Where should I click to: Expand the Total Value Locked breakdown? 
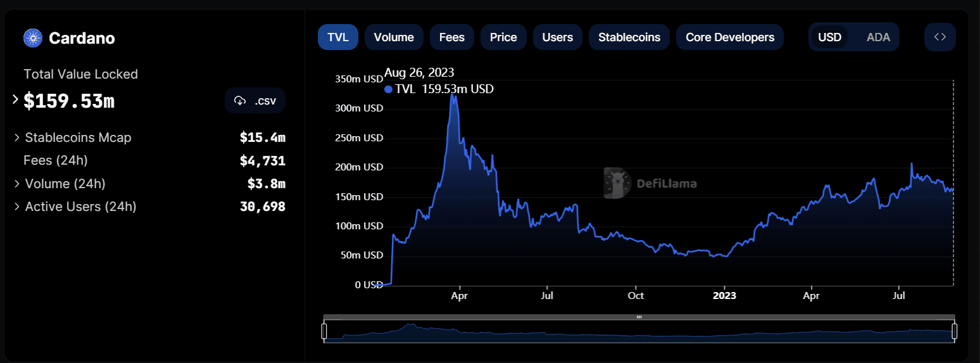pyautogui.click(x=15, y=100)
